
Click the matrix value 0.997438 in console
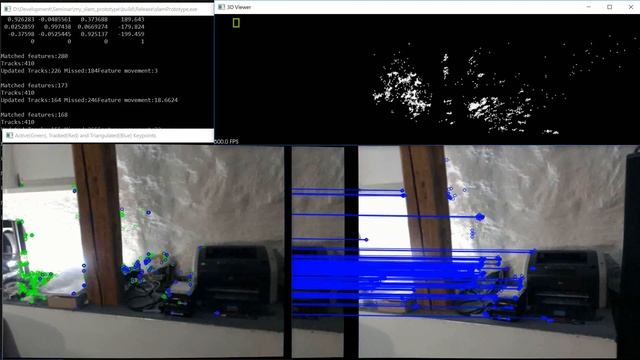pyautogui.click(x=57, y=27)
